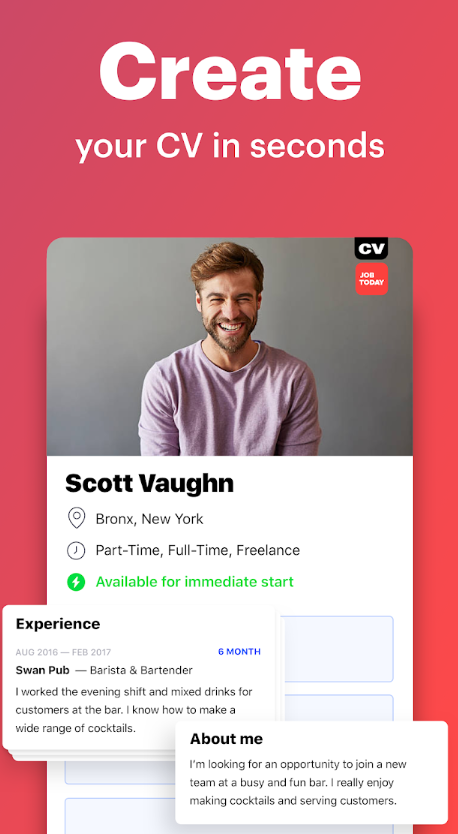The height and width of the screenshot is (834, 458).
Task: Click the Create headline text
Action: click(x=230, y=72)
